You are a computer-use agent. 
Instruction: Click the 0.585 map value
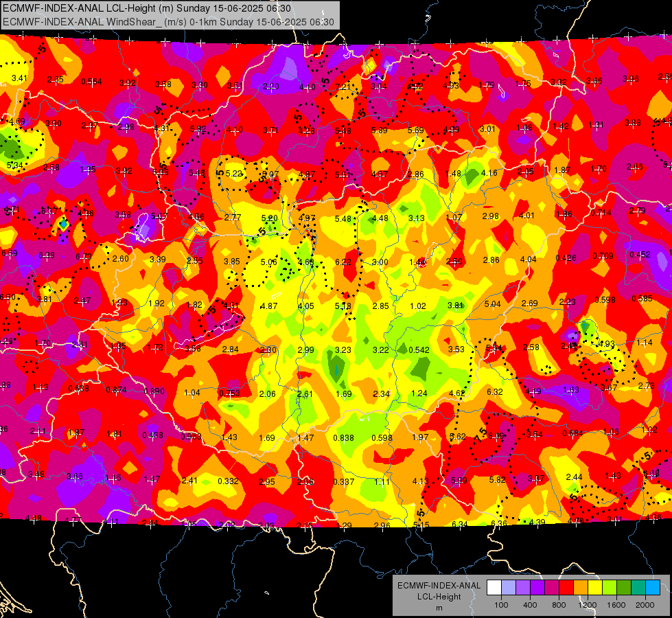(x=642, y=299)
